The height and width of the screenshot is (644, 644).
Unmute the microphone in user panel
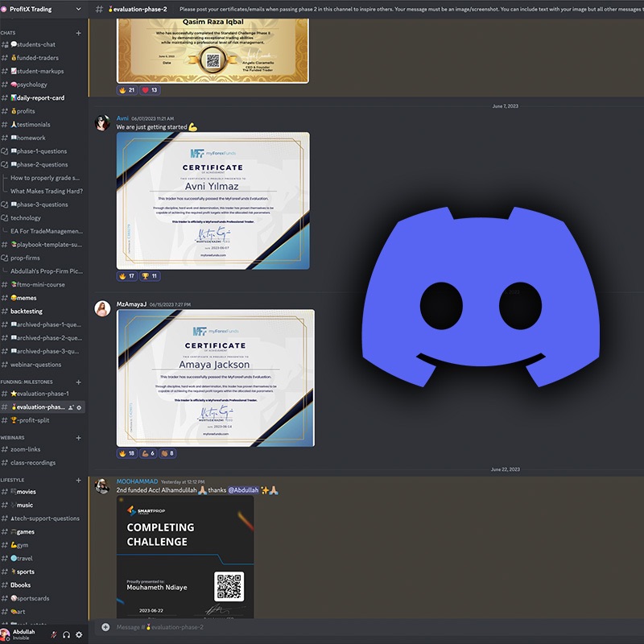point(54,634)
